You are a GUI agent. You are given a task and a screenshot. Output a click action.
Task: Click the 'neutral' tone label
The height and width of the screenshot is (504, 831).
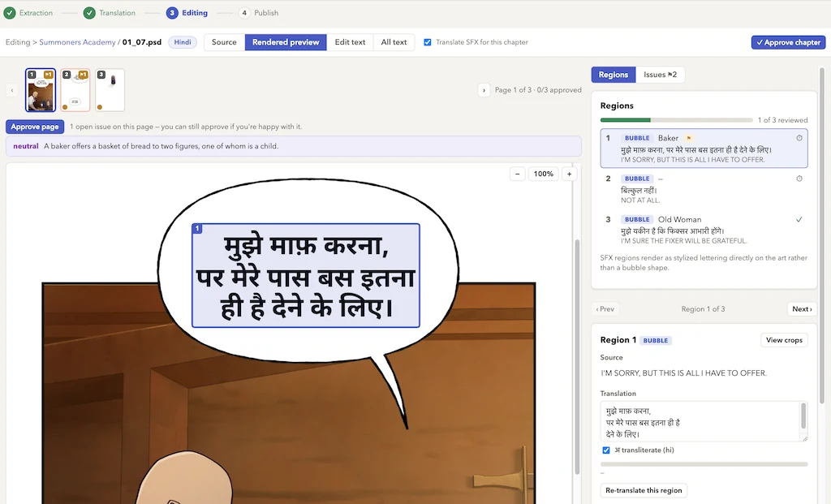pyautogui.click(x=26, y=146)
